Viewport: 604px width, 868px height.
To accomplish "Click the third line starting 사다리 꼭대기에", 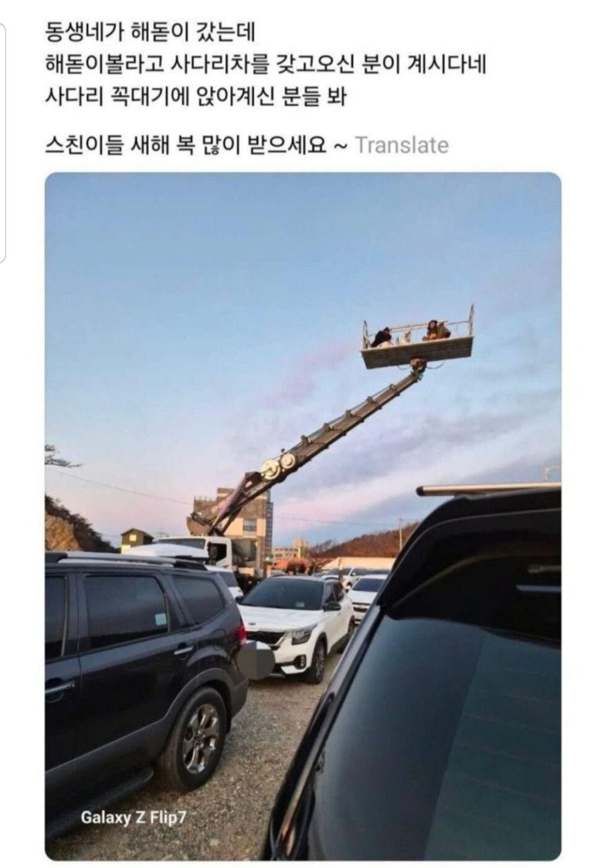I will 195,97.
